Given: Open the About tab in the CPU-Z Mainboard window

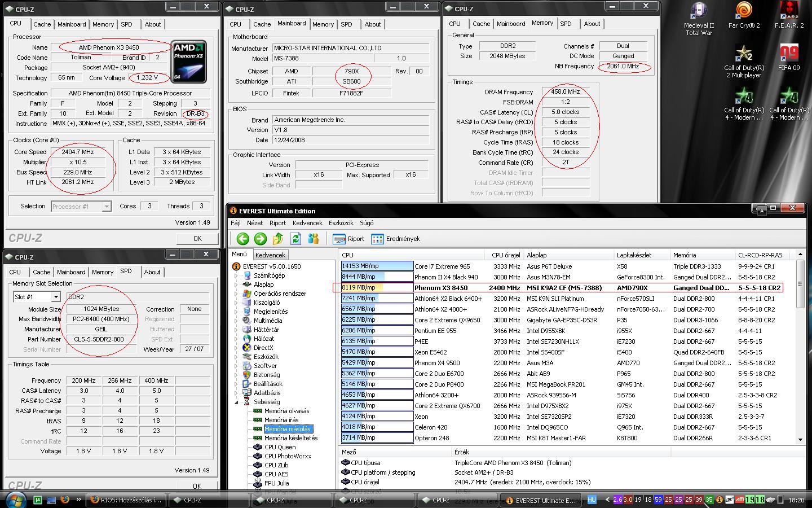Looking at the screenshot, I should coord(373,24).
